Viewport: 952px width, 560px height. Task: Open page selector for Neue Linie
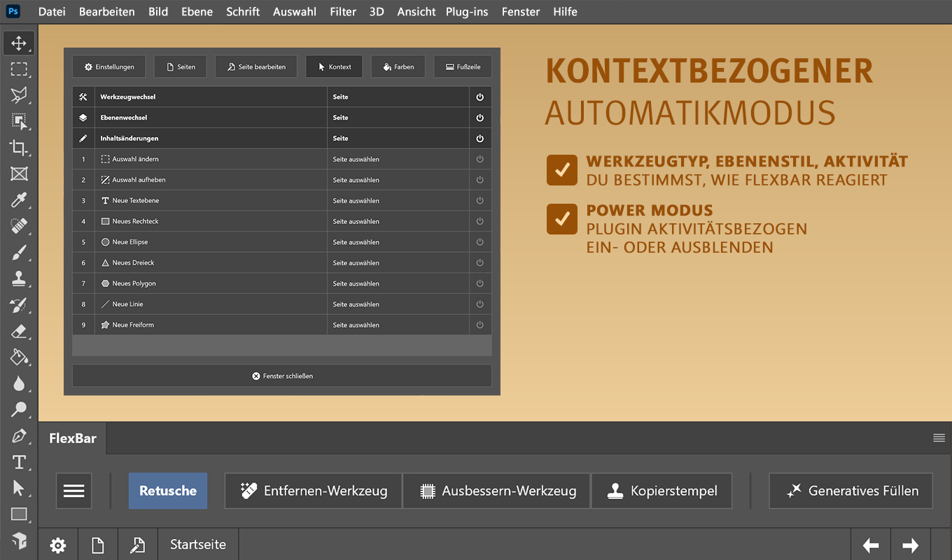coord(398,304)
